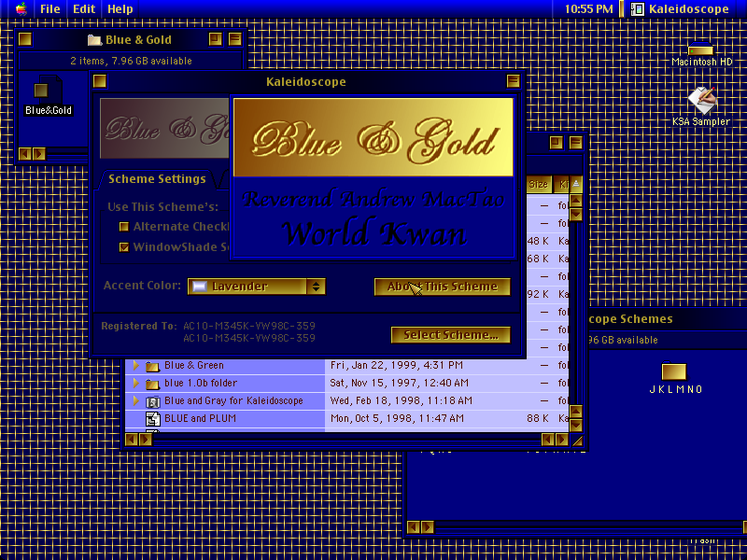The width and height of the screenshot is (747, 560).
Task: Click the Blue&Gold file label
Action: (x=49, y=110)
